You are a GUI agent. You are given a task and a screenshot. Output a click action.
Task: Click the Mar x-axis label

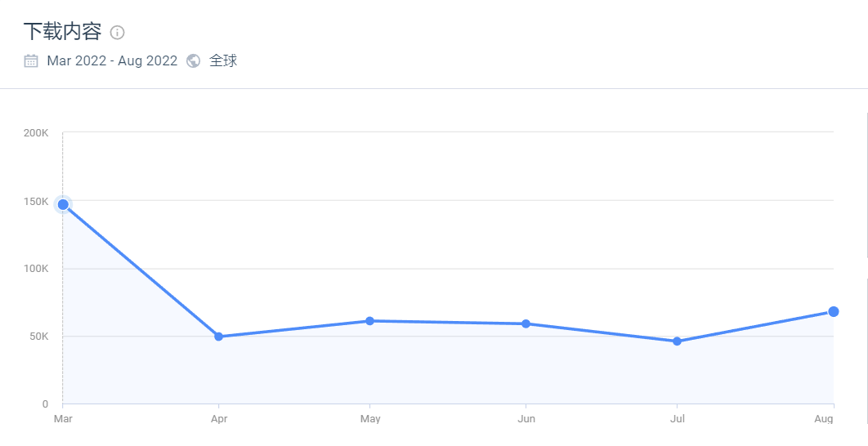coord(62,419)
